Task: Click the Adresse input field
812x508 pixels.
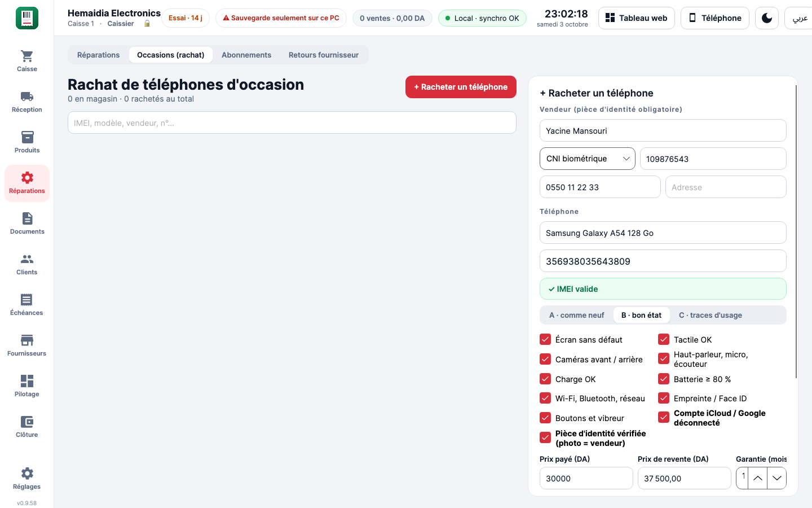Action: tap(726, 187)
